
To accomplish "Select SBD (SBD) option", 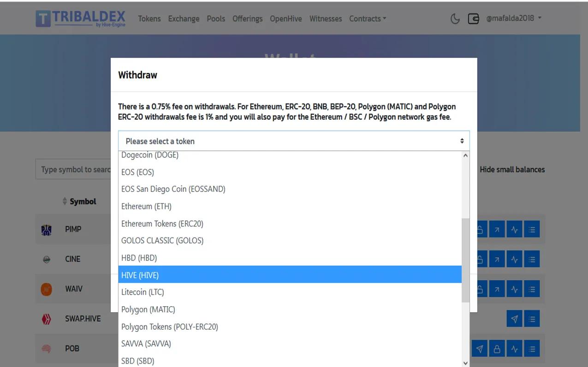I will pyautogui.click(x=290, y=361).
